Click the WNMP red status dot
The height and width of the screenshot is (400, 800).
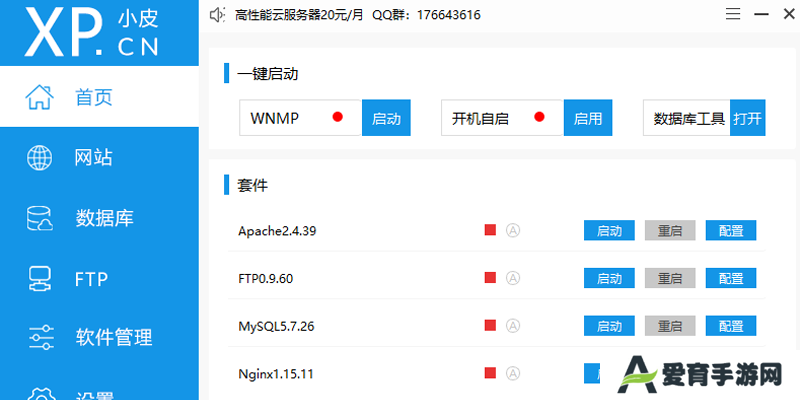coord(337,117)
